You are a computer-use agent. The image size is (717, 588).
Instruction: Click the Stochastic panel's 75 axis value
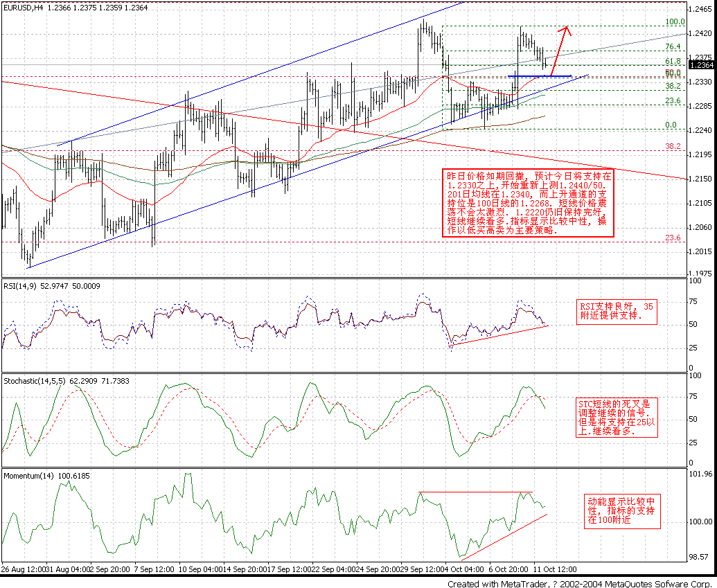(x=693, y=396)
